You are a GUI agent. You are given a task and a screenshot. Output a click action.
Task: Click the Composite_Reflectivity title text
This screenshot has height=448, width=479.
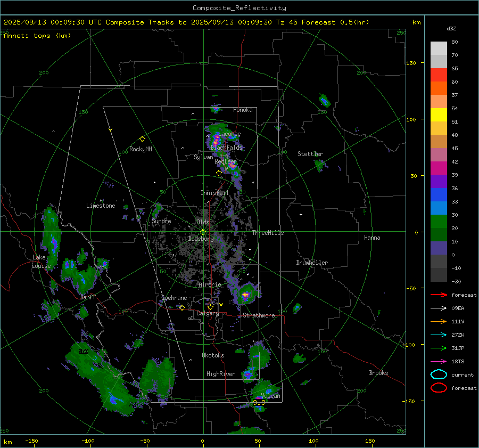tap(239, 8)
